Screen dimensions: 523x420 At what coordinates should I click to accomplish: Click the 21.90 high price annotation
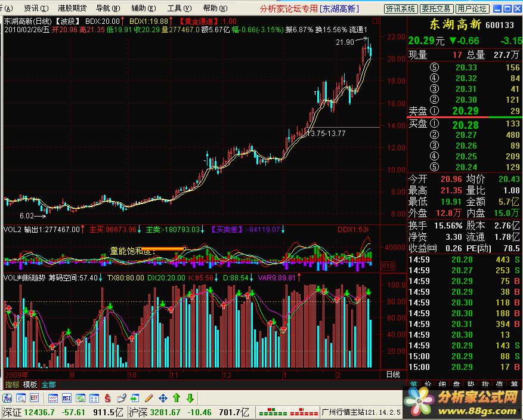[345, 42]
